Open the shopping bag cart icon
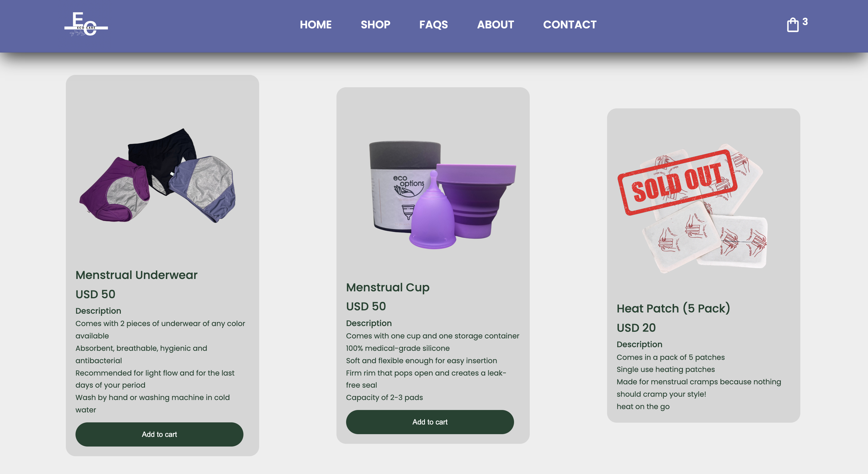Image resolution: width=868 pixels, height=474 pixels. pos(792,25)
